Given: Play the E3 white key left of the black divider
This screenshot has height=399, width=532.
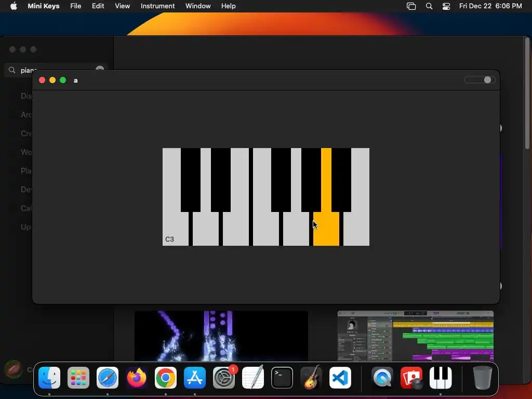Looking at the screenshot, I should click(236, 229).
